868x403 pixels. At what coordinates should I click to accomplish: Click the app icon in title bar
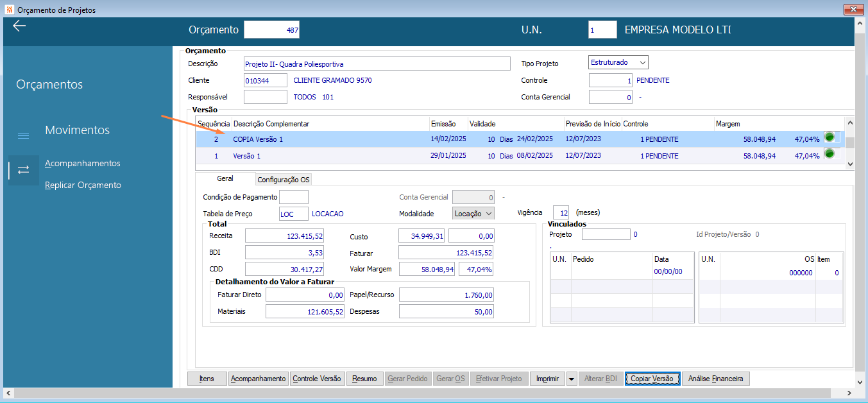9,10
